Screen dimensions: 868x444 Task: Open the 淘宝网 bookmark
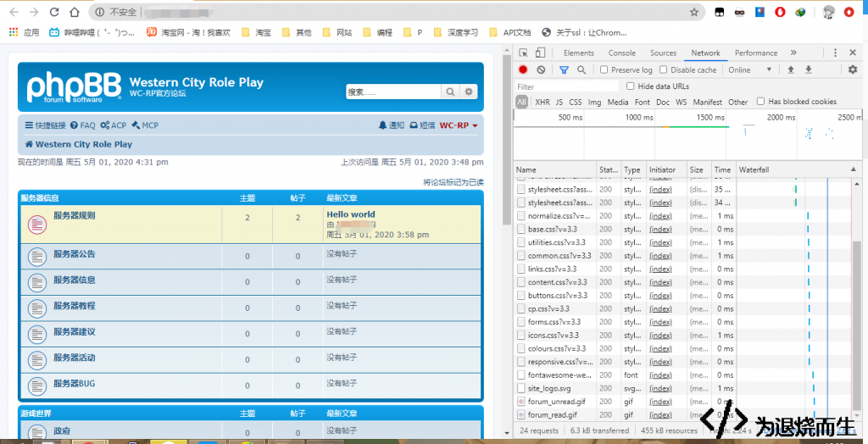[188, 33]
